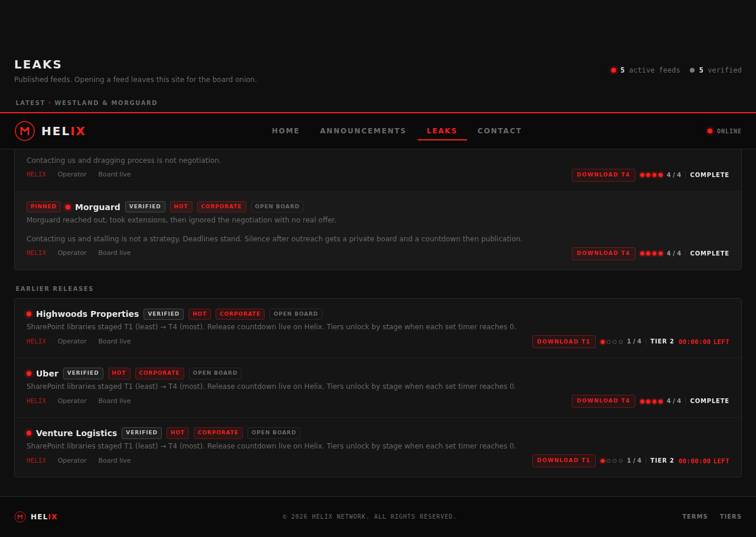Click "Board live" in the Uber row
The image size is (756, 537).
pyautogui.click(x=115, y=401)
